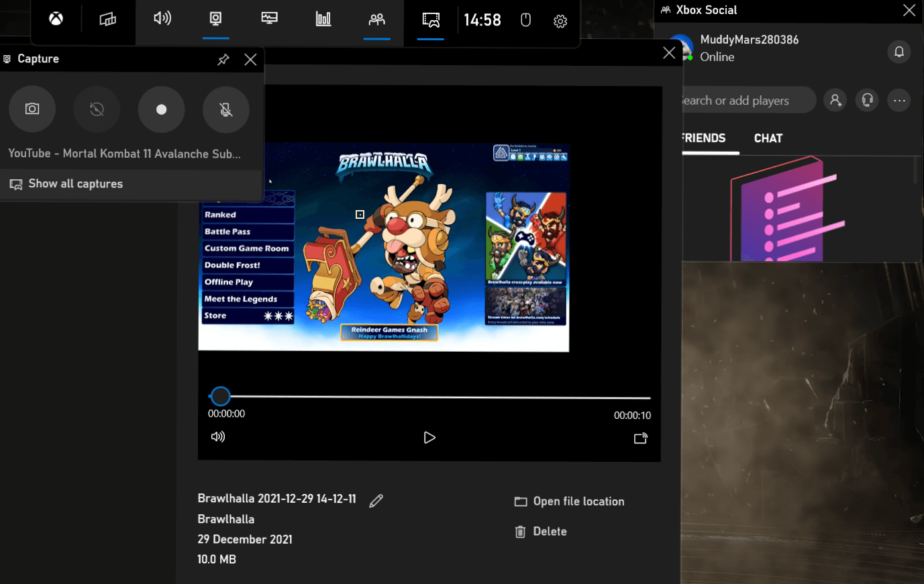Rename the Brawlhalla capture with the pencil icon

(x=376, y=500)
